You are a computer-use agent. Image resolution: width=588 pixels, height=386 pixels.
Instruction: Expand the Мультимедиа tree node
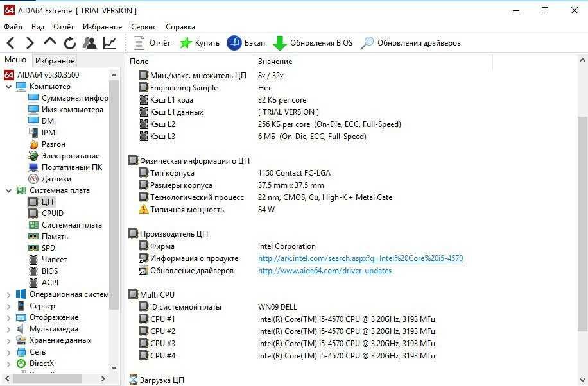8,330
